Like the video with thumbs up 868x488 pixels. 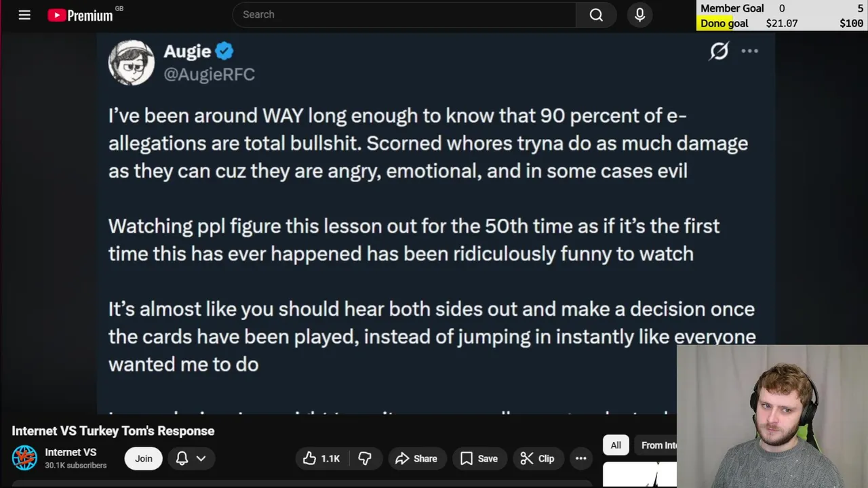tap(321, 459)
